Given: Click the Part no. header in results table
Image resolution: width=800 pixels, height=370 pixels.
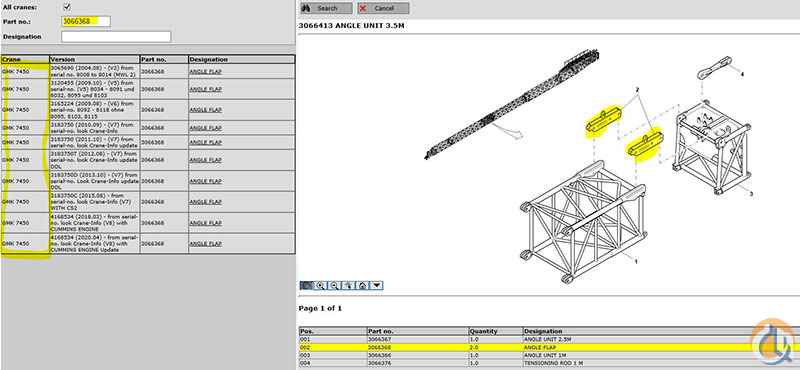Looking at the screenshot, I should pyautogui.click(x=164, y=60).
